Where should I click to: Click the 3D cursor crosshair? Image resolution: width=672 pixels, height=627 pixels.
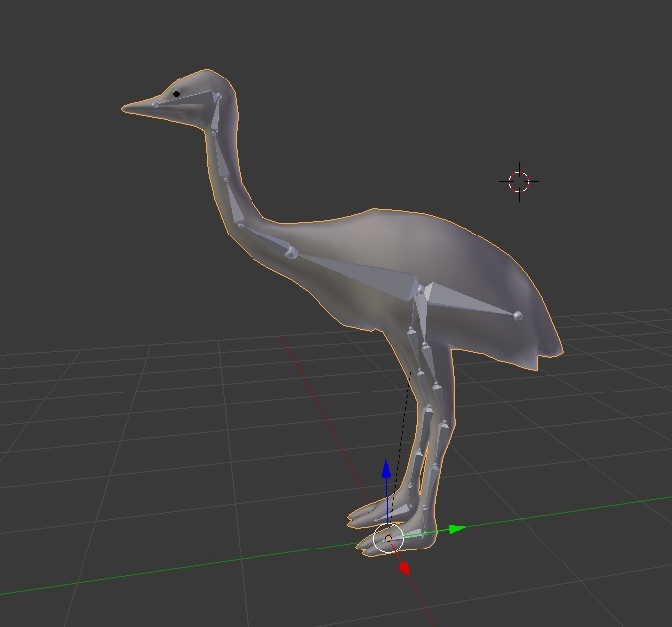pos(519,181)
